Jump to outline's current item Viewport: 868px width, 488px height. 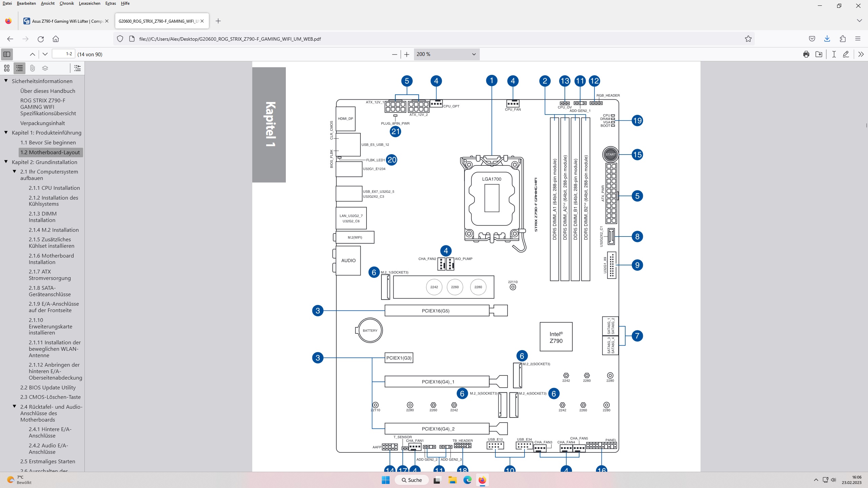coord(77,68)
